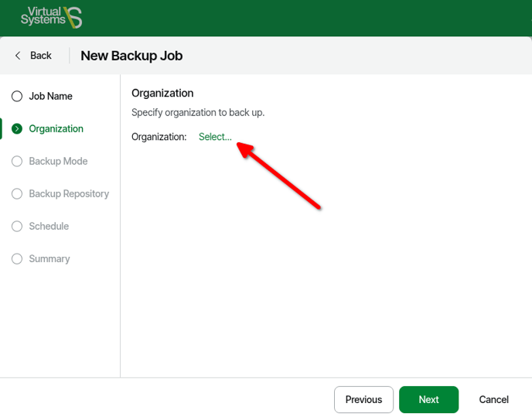
Task: Jump to the Schedule step
Action: 49,227
